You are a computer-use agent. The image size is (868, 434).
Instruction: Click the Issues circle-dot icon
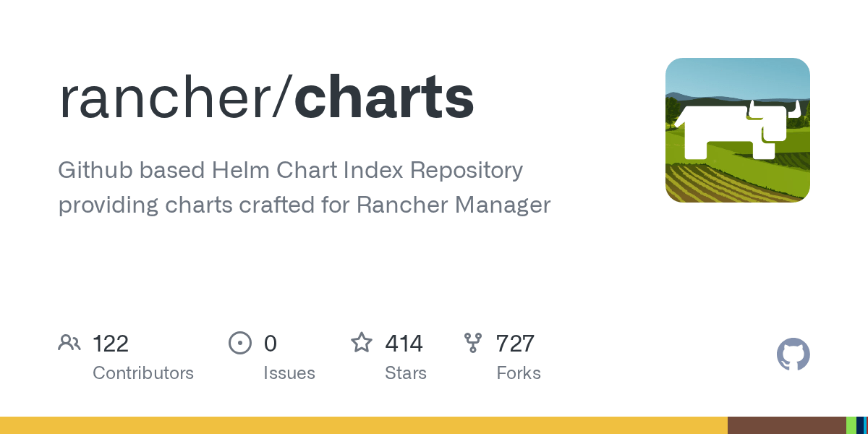[239, 343]
